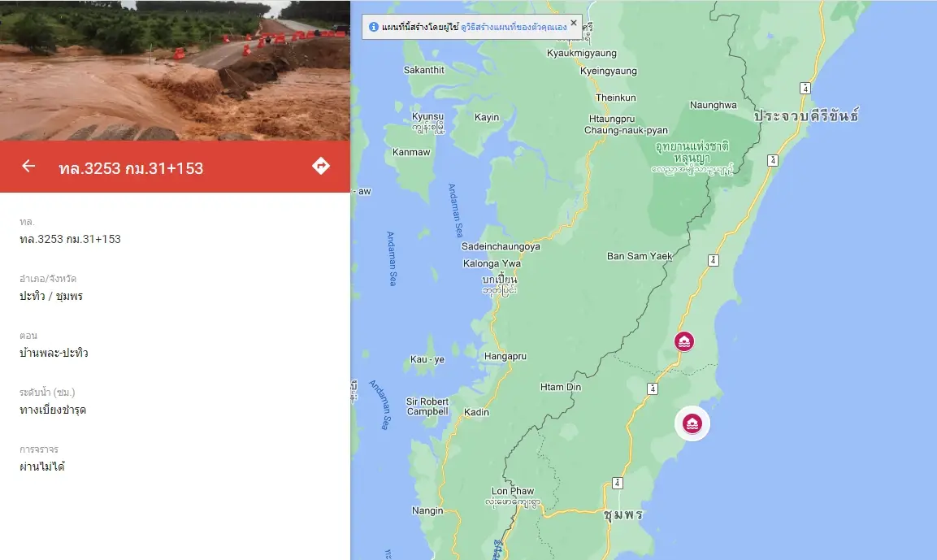Click the Kau-ye island label
This screenshot has height=560, width=937.
(x=427, y=359)
